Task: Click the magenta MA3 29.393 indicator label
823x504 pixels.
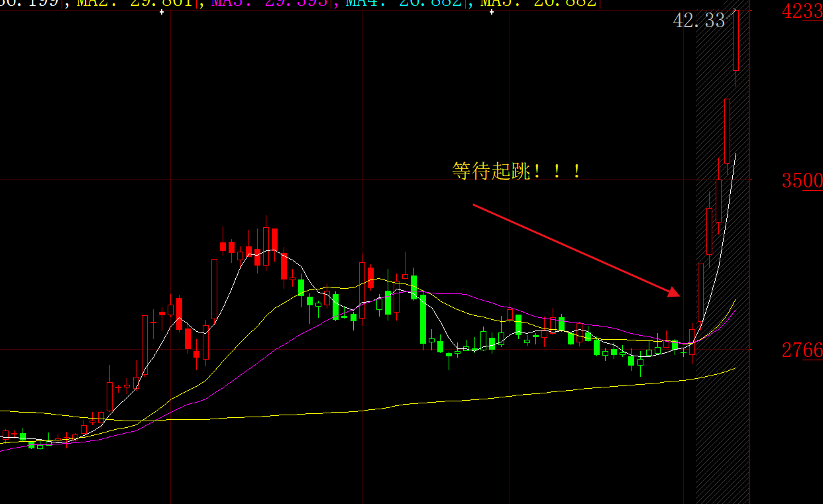Action: coord(269,3)
